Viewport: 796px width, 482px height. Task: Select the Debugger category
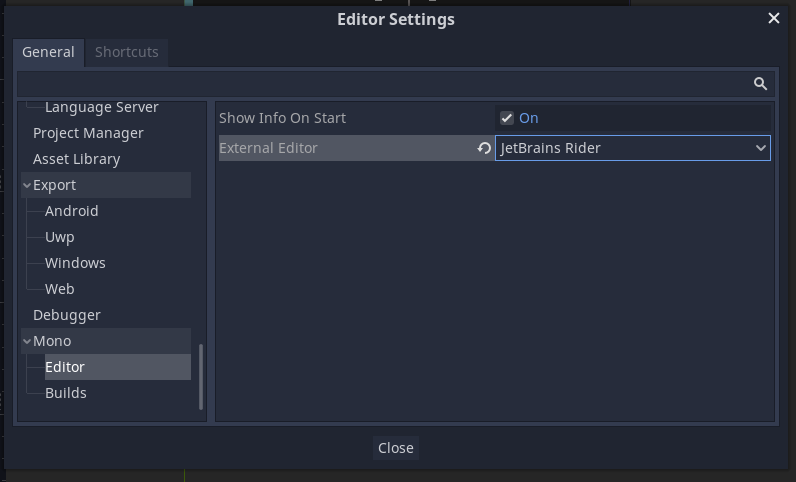point(67,315)
